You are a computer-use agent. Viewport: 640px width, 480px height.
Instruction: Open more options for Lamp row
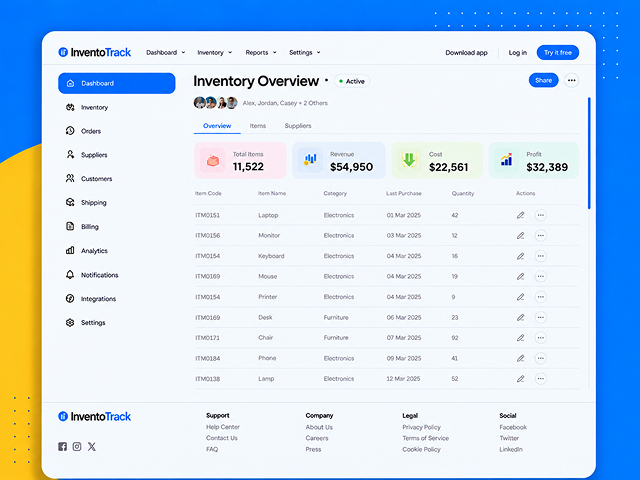[x=540, y=379]
